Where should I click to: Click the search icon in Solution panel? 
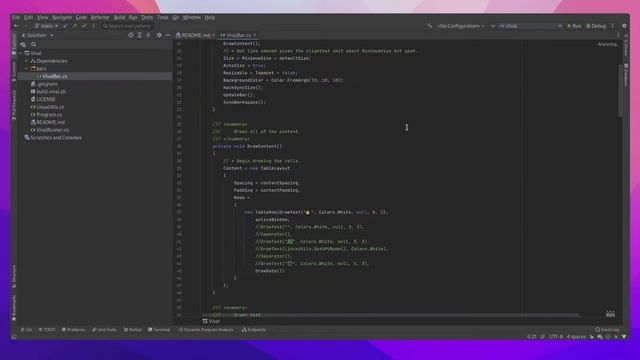point(33,44)
